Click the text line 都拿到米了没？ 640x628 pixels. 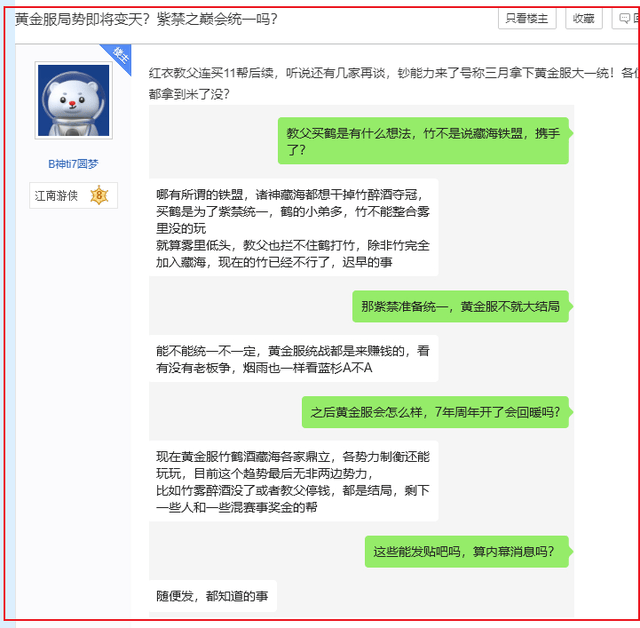point(189,94)
